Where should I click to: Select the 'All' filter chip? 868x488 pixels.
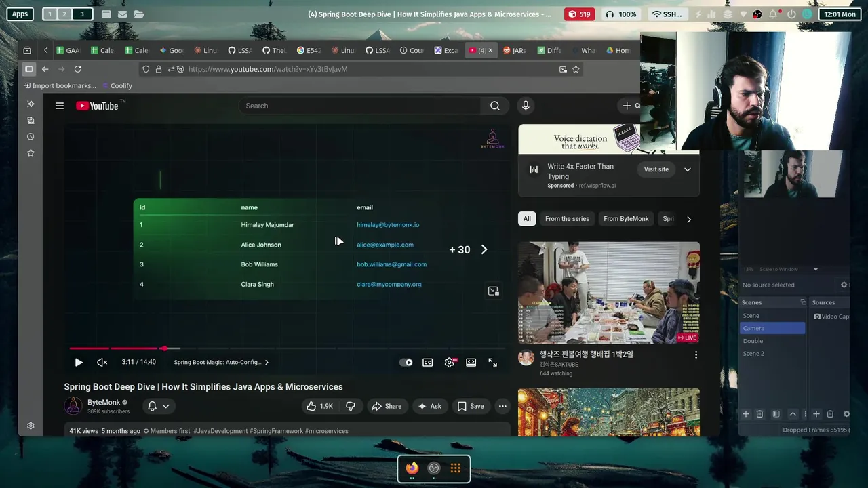527,219
